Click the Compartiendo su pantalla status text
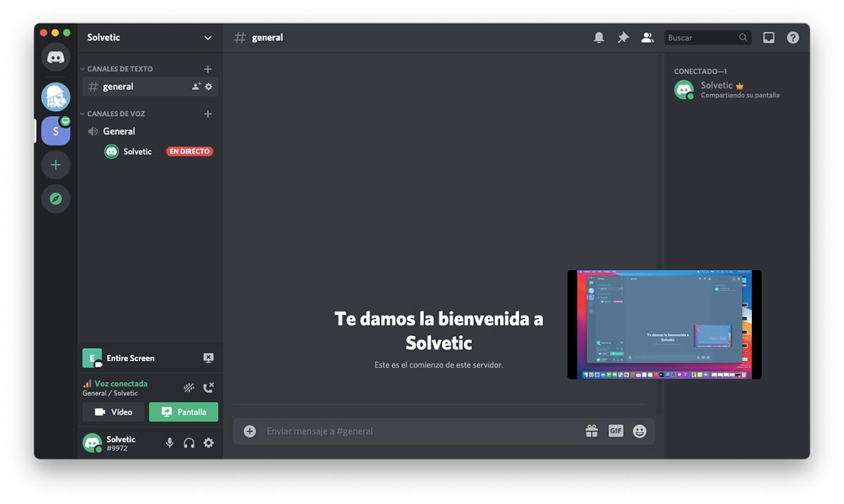The width and height of the screenshot is (844, 504). pyautogui.click(x=740, y=95)
